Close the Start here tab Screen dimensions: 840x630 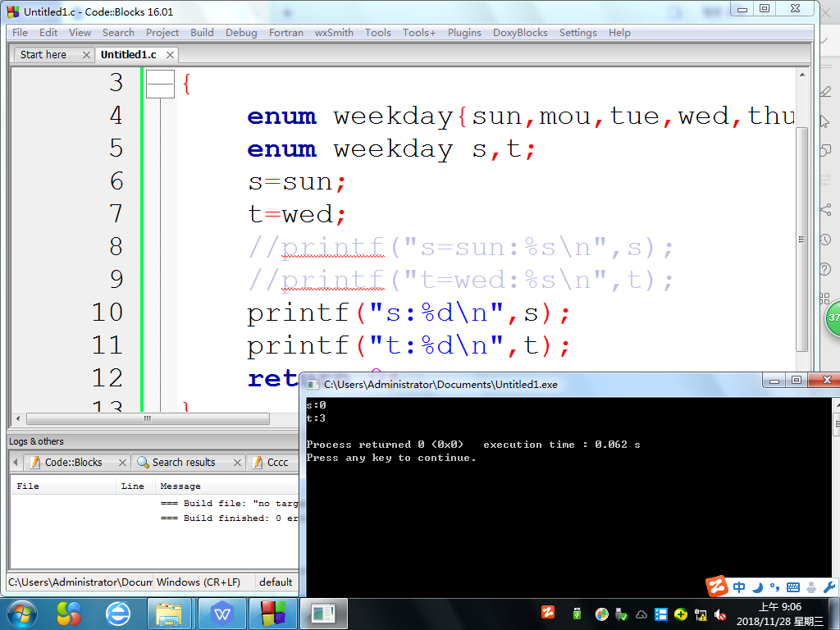click(x=86, y=55)
